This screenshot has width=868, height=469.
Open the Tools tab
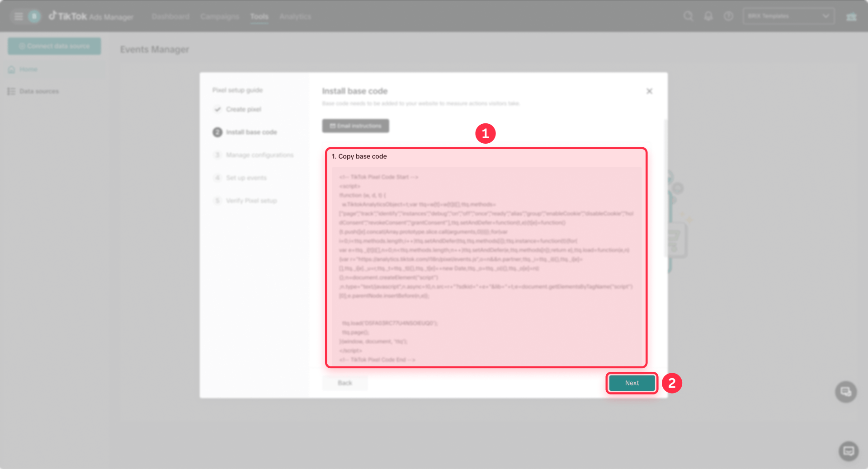click(259, 16)
